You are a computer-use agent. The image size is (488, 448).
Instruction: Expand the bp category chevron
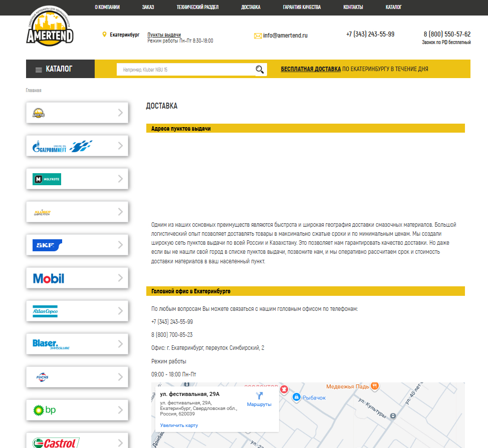click(x=120, y=410)
